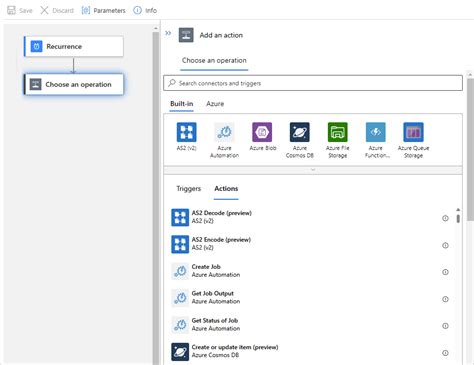
Task: Click the right panel outer scrollbar
Action: [470, 149]
